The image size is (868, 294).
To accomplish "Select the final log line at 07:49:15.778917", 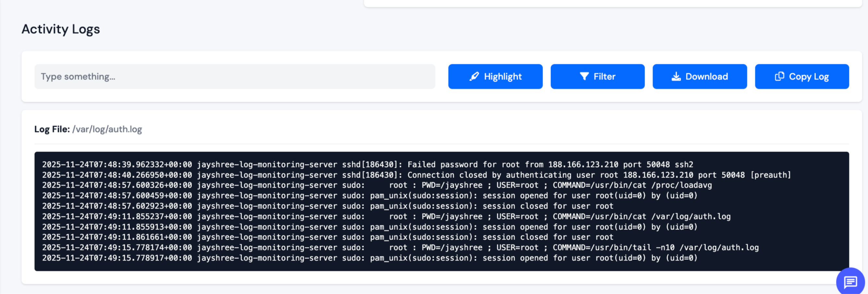I will point(370,258).
